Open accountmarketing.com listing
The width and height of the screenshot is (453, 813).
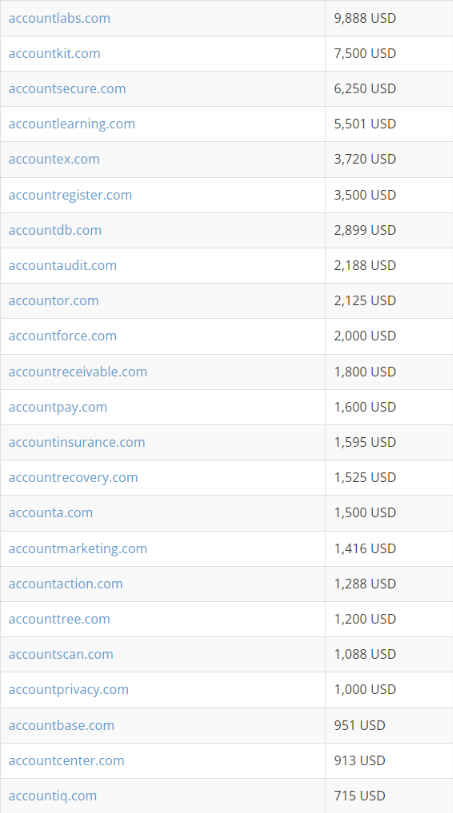[x=78, y=549]
